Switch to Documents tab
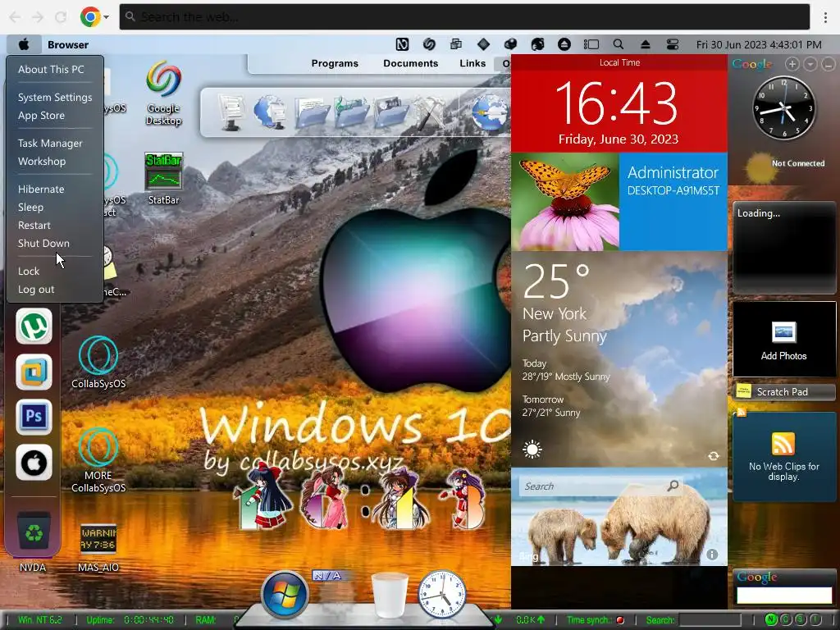This screenshot has width=840, height=630. point(410,63)
